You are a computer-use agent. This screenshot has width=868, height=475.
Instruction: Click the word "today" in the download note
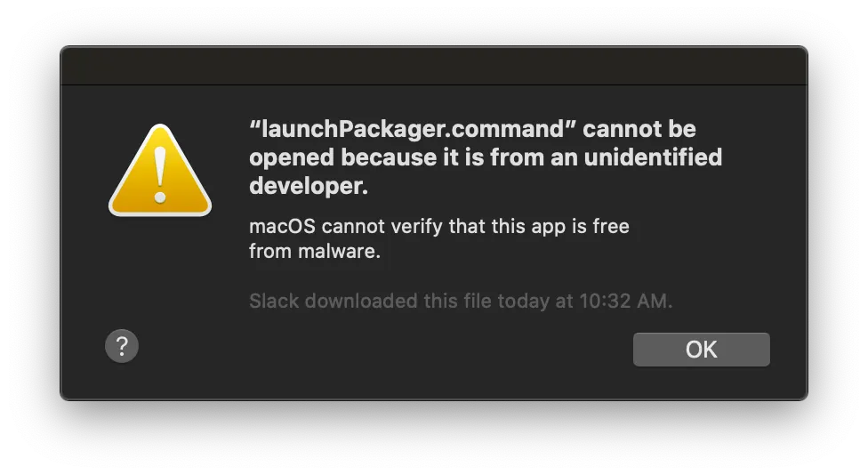523,301
